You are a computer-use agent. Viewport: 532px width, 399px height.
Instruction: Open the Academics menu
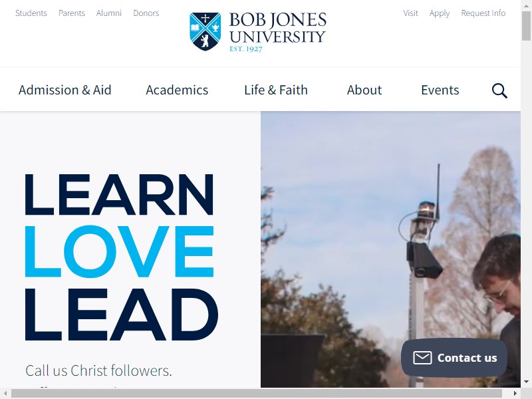(x=177, y=90)
